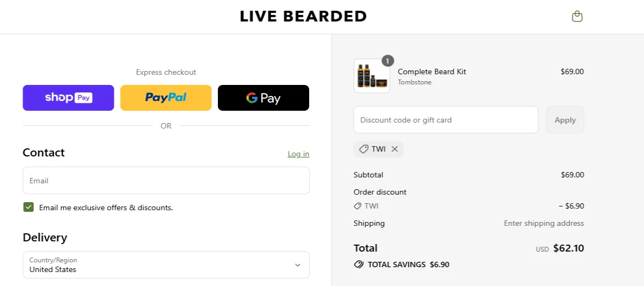Click the Total Savings tags icon

[358, 264]
